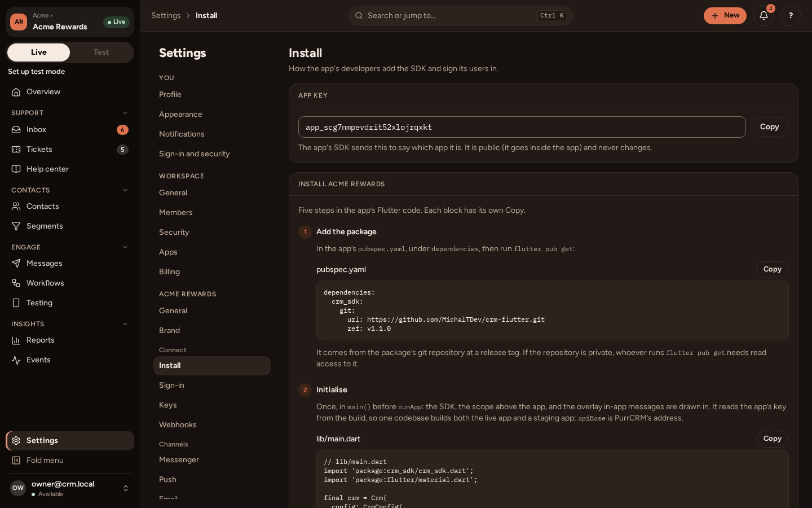Open the Workflows icon
The height and width of the screenshot is (508, 812).
pos(16,283)
